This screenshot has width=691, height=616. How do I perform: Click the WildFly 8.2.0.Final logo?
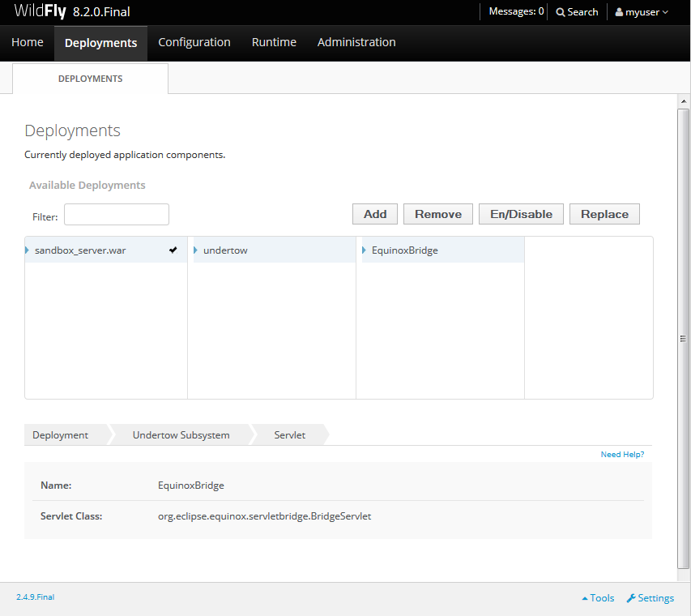72,11
